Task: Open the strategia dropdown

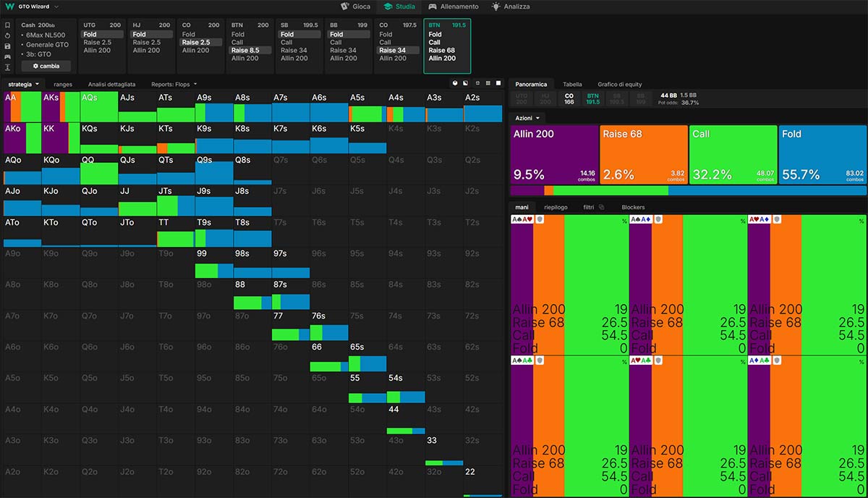Action: pos(23,84)
